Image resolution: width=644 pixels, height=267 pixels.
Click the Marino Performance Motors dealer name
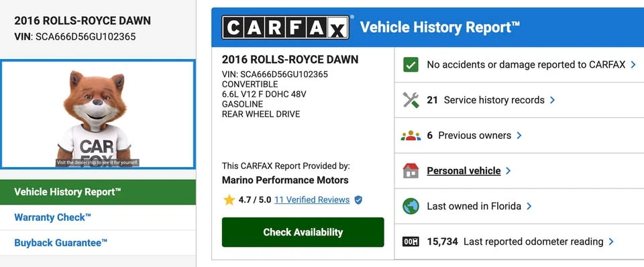point(285,180)
